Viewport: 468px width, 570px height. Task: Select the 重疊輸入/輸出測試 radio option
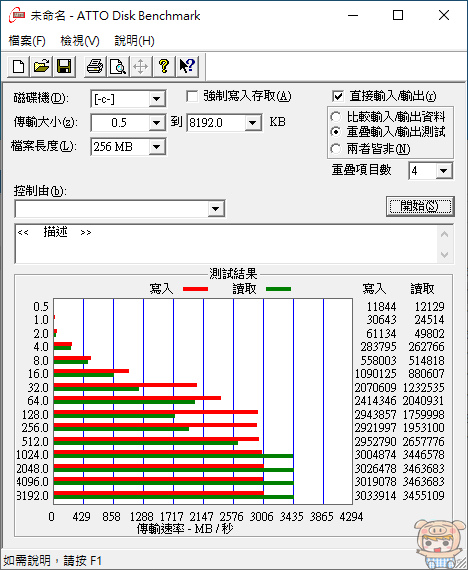click(336, 132)
